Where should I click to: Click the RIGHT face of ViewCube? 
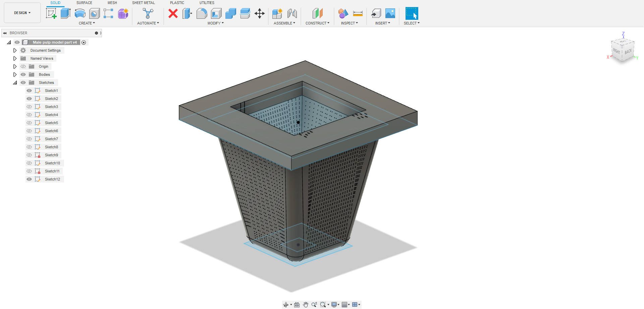(x=616, y=51)
